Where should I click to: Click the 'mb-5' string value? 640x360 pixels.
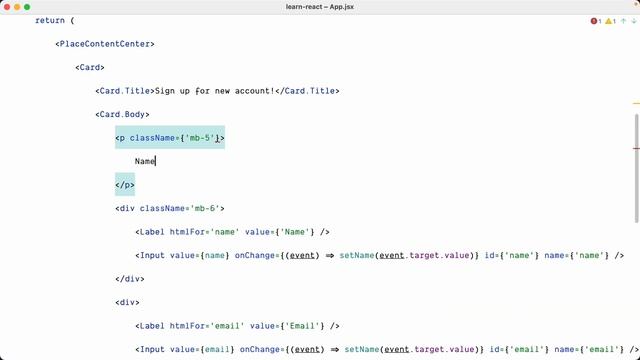tap(200, 138)
